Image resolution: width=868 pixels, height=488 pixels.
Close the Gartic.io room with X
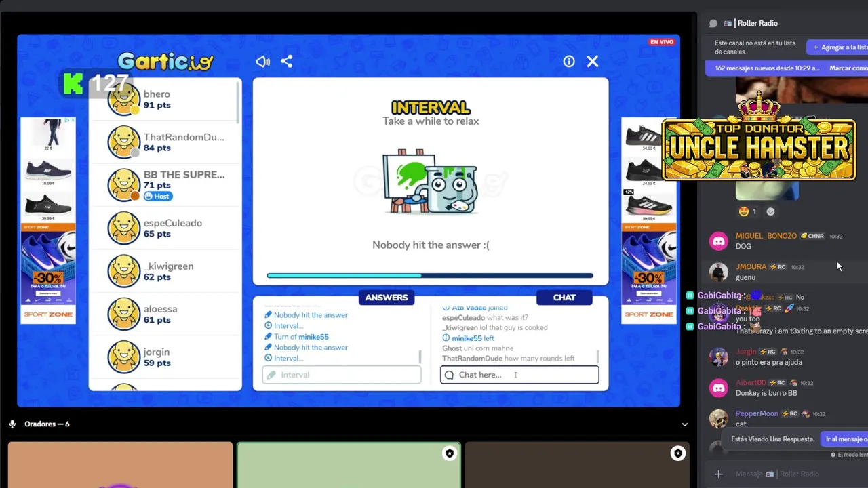point(593,62)
